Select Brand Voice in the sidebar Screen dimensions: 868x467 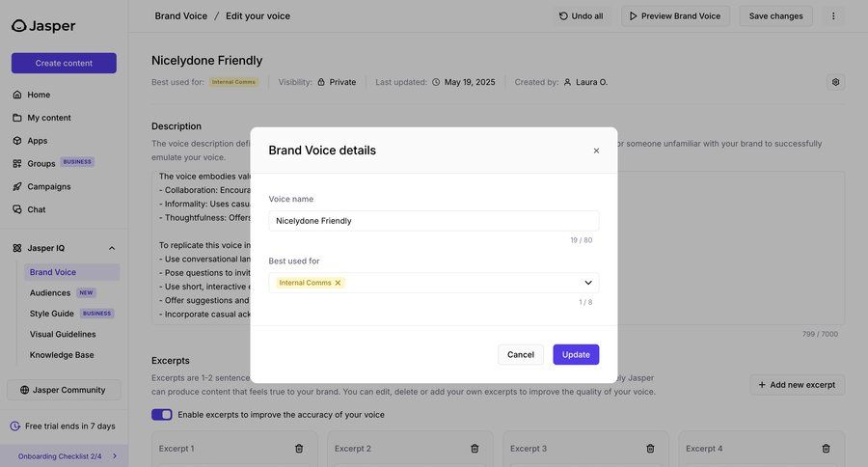pyautogui.click(x=72, y=272)
